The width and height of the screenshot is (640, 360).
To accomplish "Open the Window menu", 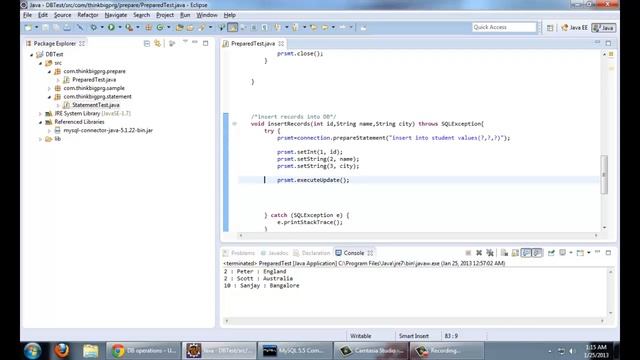I will click(x=207, y=15).
